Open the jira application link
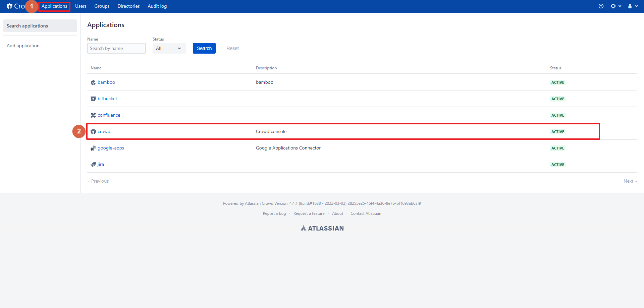The height and width of the screenshot is (308, 644). tap(101, 164)
